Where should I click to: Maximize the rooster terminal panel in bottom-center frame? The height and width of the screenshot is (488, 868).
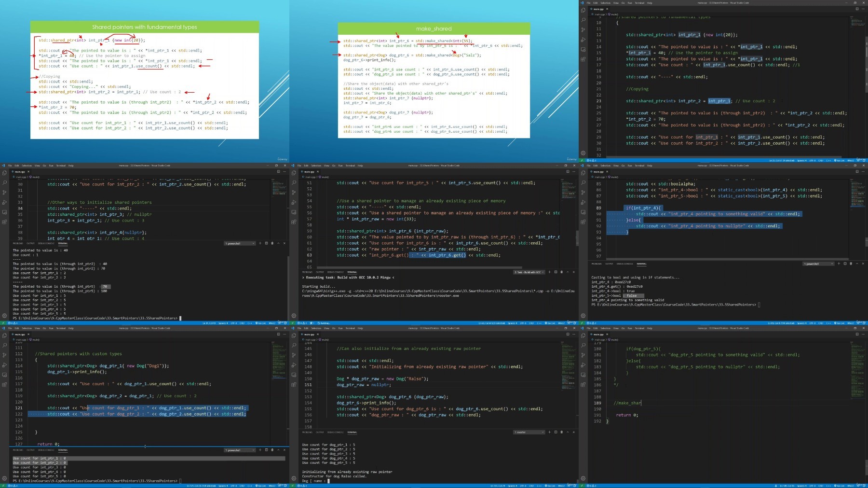click(568, 432)
